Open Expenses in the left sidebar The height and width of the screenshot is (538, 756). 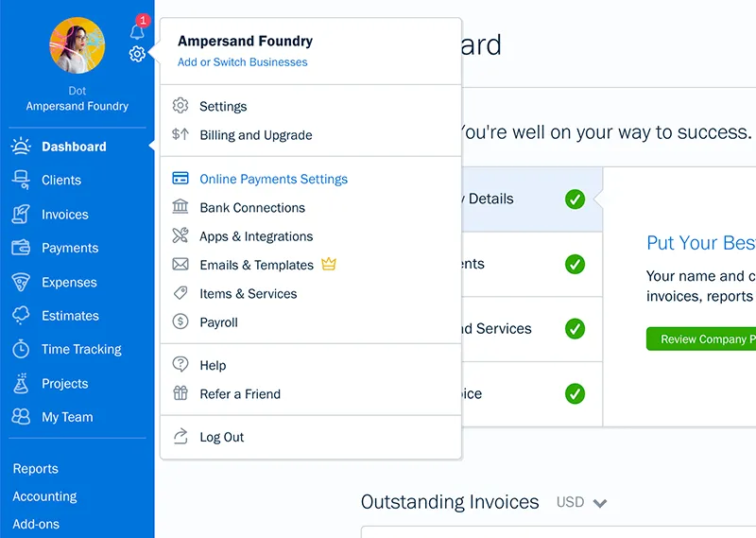point(69,283)
